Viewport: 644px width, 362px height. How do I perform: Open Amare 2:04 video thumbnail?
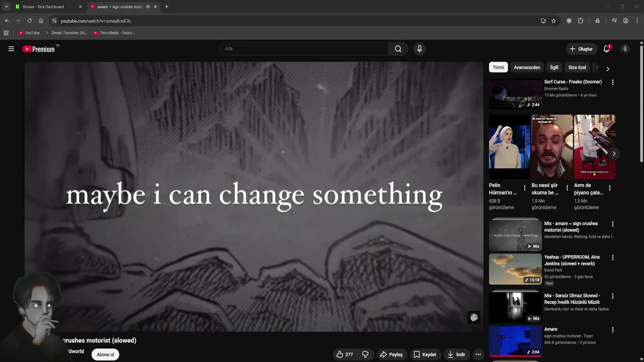pyautogui.click(x=515, y=341)
